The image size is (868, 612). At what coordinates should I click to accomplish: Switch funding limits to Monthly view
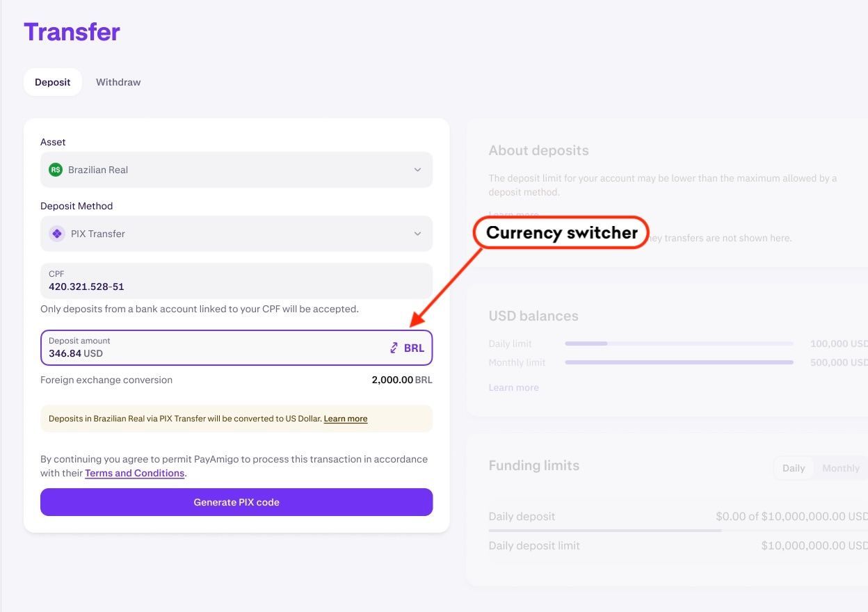tap(840, 468)
